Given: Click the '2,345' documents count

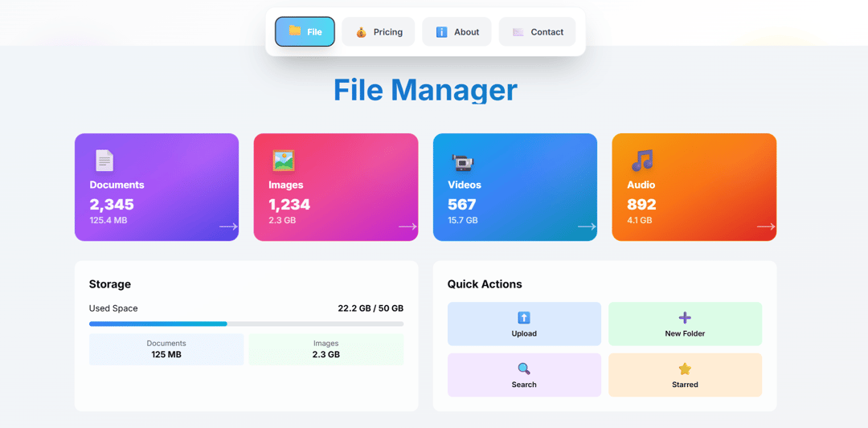Looking at the screenshot, I should pyautogui.click(x=112, y=205).
